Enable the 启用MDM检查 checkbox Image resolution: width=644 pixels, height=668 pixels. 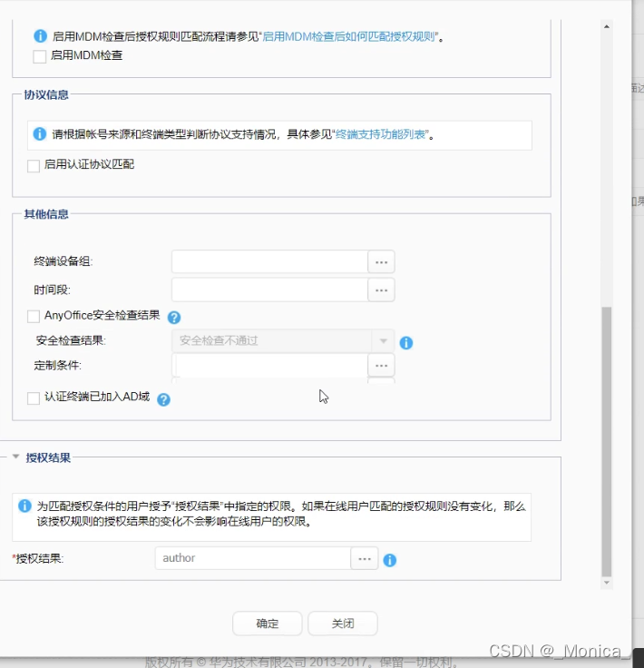(40, 56)
